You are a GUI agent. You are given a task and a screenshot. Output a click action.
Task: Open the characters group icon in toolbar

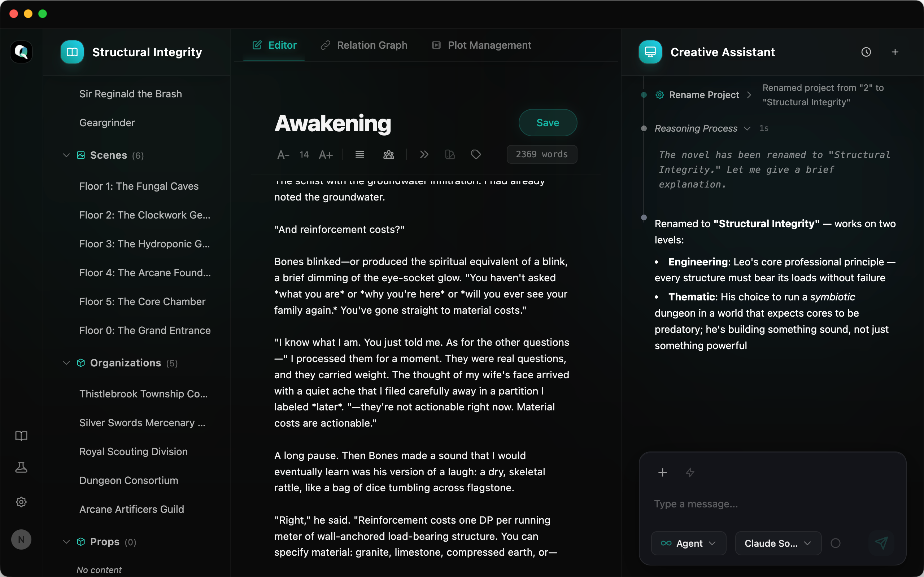[x=388, y=155]
